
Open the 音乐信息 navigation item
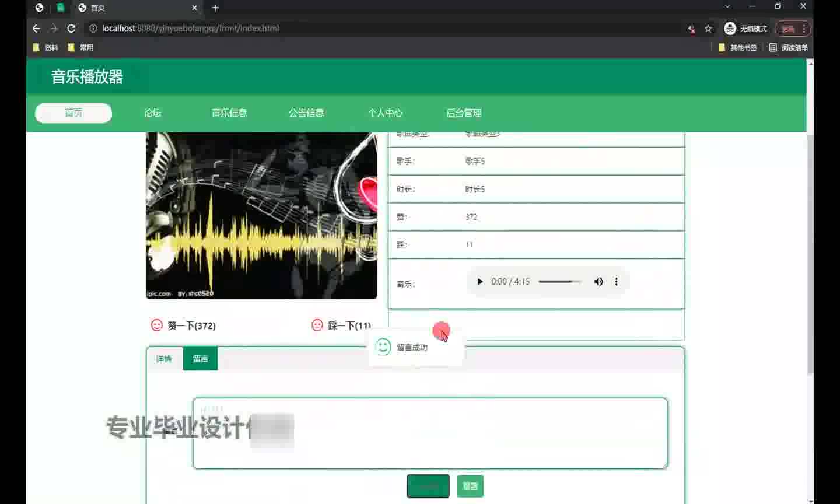[x=229, y=113]
